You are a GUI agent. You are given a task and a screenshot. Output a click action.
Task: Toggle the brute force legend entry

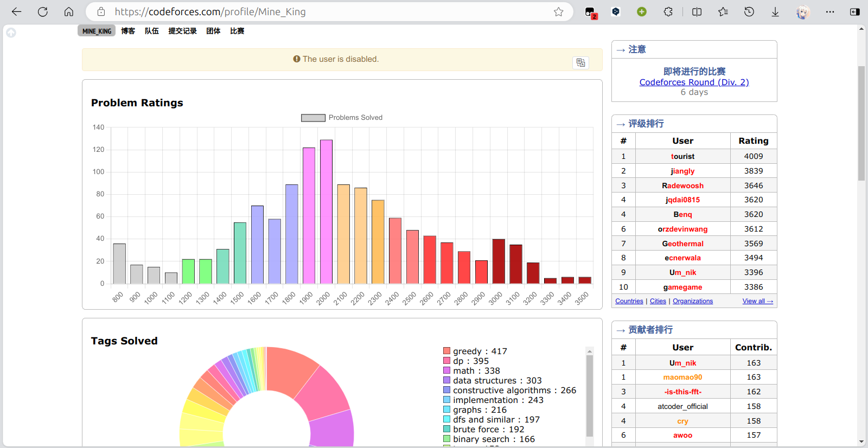coord(484,429)
